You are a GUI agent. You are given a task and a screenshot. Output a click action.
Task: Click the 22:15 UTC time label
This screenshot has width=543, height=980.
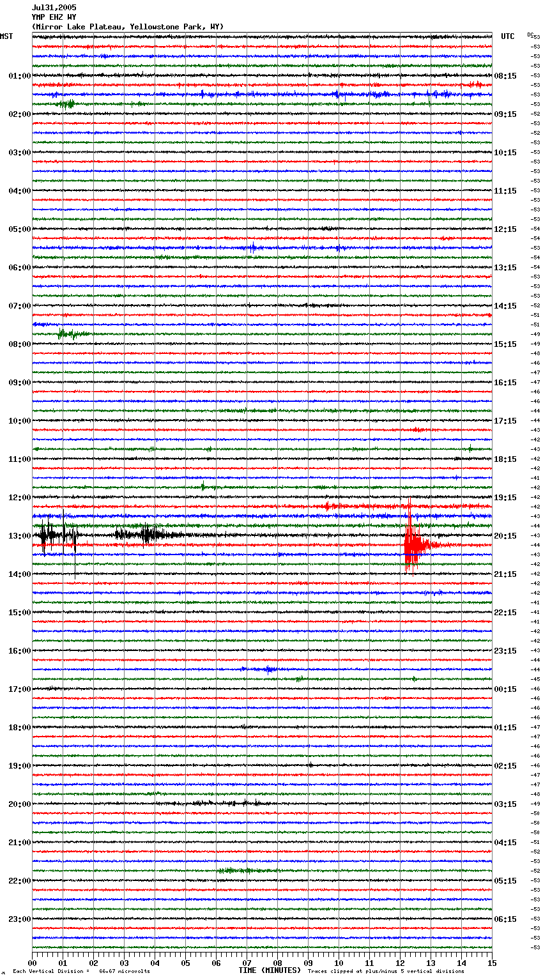(x=505, y=613)
